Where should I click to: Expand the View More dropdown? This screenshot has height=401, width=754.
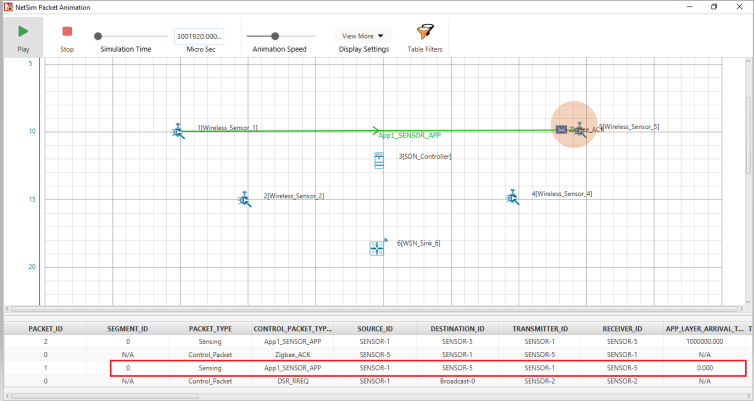[x=362, y=36]
